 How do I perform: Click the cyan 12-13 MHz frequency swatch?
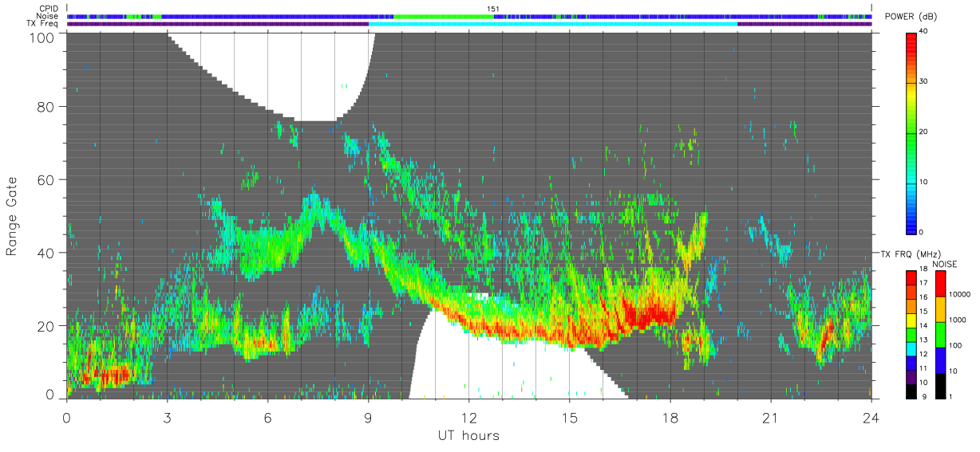pos(911,348)
